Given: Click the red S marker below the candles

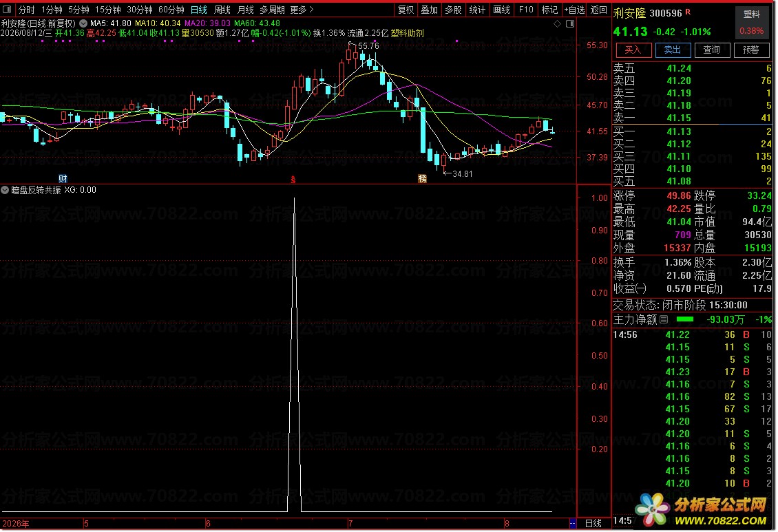Looking at the screenshot, I should coord(293,180).
